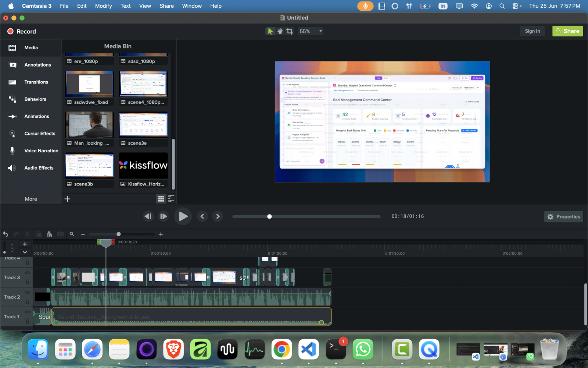
Task: Step to previous frame
Action: click(x=148, y=216)
